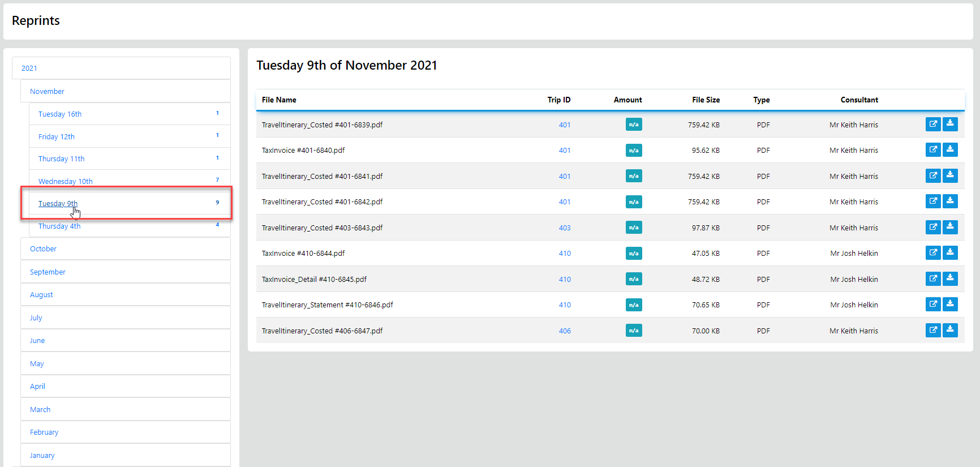The height and width of the screenshot is (467, 980).
Task: Download TravelItinerary_Costed #406-6847.pdf
Action: pyautogui.click(x=950, y=330)
